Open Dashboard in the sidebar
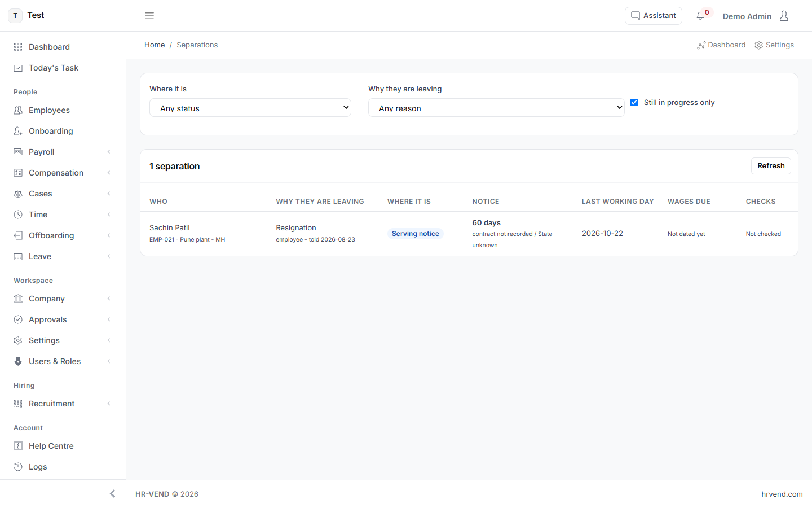Image resolution: width=812 pixels, height=508 pixels. coord(63,47)
